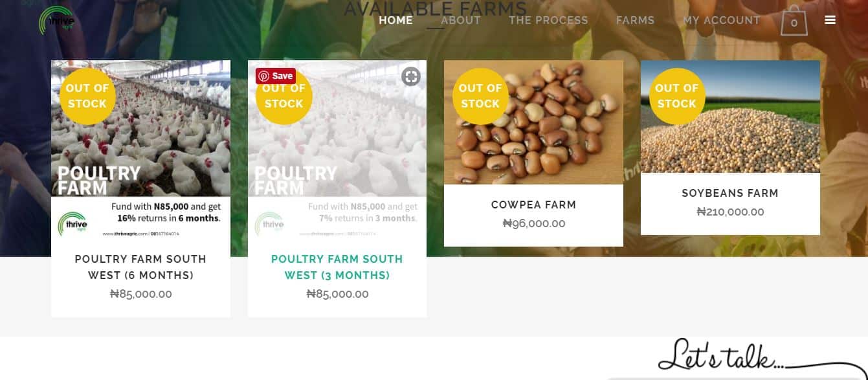
Task: Click Out of Stock badge on Cowpea Farm
Action: point(480,96)
